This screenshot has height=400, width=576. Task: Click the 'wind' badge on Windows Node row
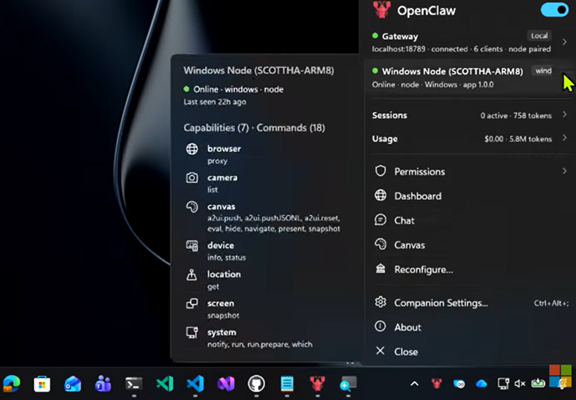click(543, 71)
